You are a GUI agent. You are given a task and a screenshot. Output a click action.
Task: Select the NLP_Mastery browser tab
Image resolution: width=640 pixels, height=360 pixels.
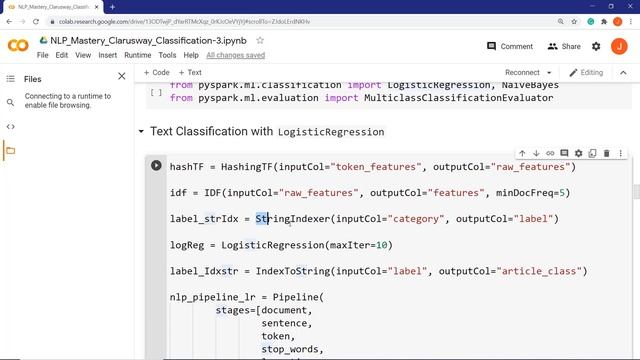click(54, 7)
